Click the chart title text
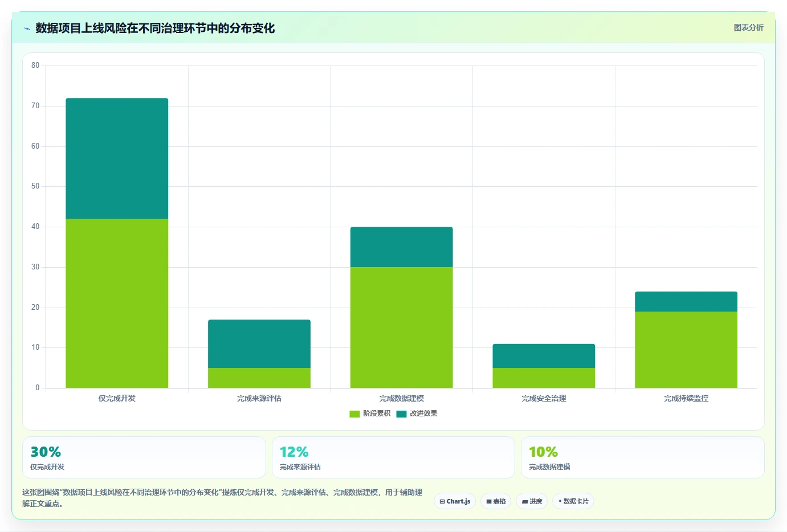 click(155, 28)
